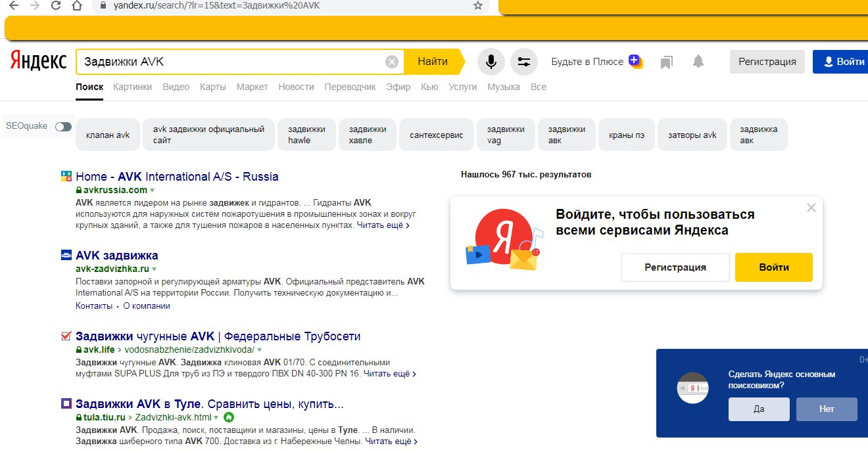Image resolution: width=868 pixels, height=452 pixels.
Task: Answer Да to make Yandex default search
Action: tap(759, 409)
